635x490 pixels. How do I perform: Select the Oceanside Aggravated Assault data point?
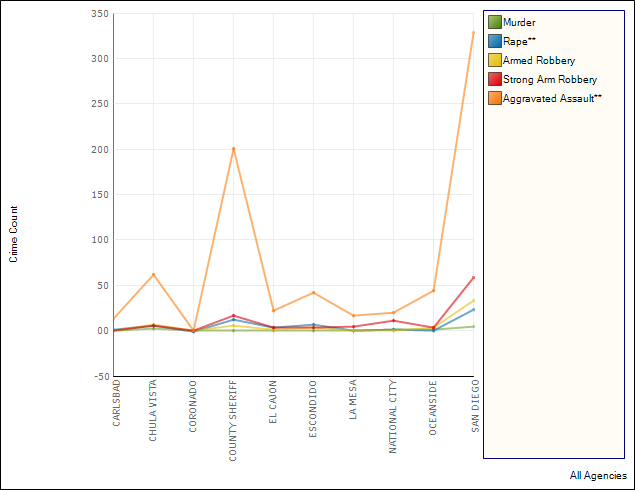pos(433,290)
